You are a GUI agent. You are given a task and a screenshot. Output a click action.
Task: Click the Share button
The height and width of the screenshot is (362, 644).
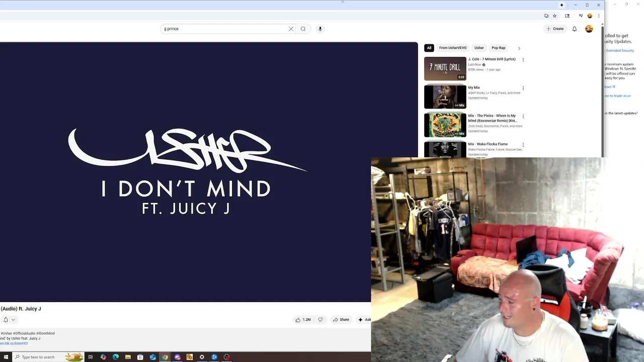[x=341, y=320]
